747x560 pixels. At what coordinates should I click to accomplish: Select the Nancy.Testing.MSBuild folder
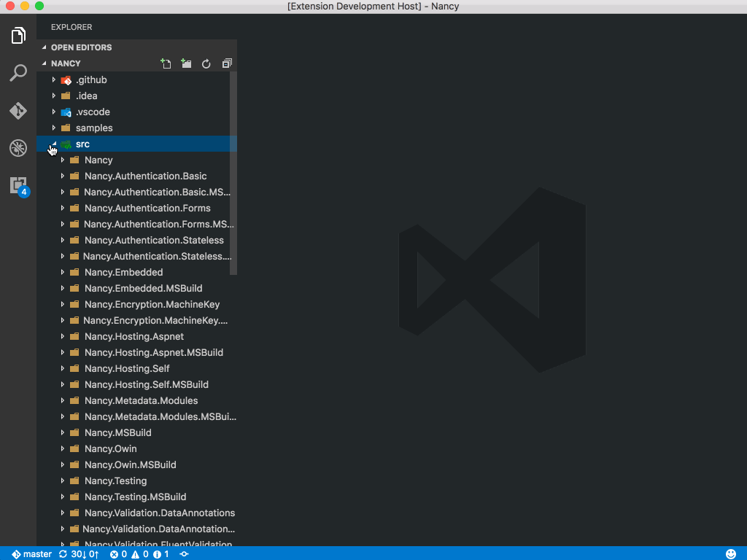(x=136, y=497)
